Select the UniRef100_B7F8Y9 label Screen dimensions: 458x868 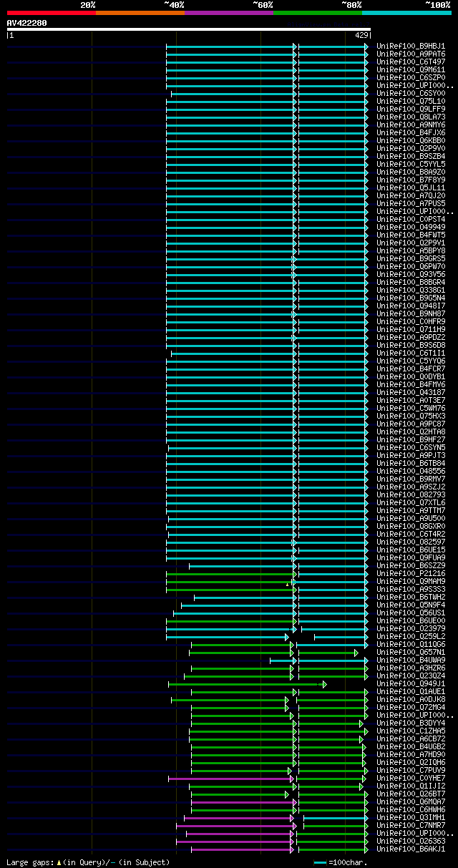(411, 180)
